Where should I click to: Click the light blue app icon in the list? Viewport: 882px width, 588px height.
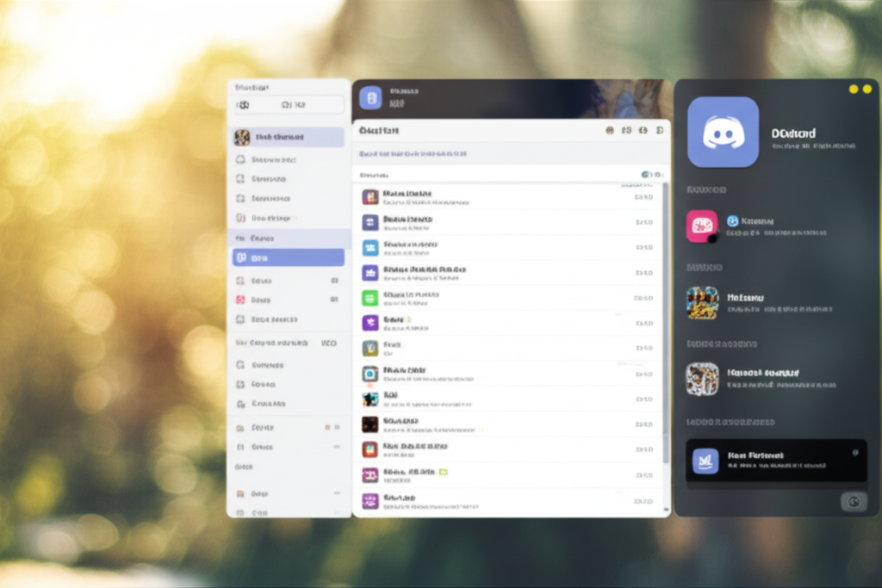(370, 248)
